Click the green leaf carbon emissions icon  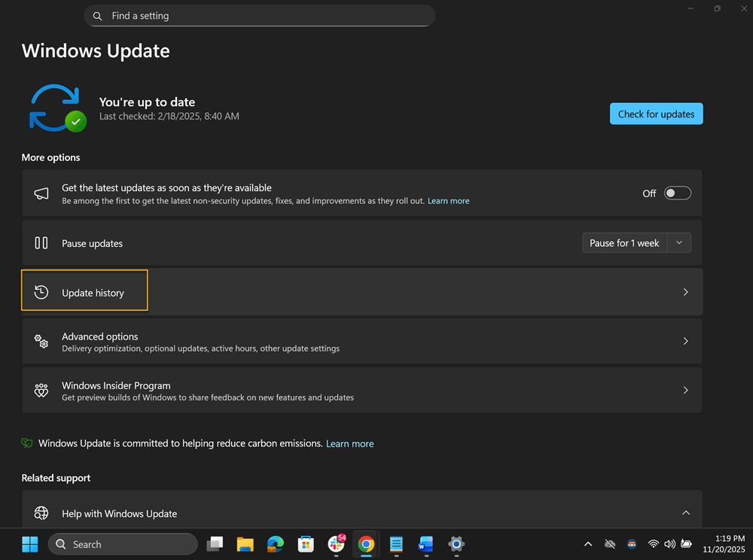click(x=28, y=443)
